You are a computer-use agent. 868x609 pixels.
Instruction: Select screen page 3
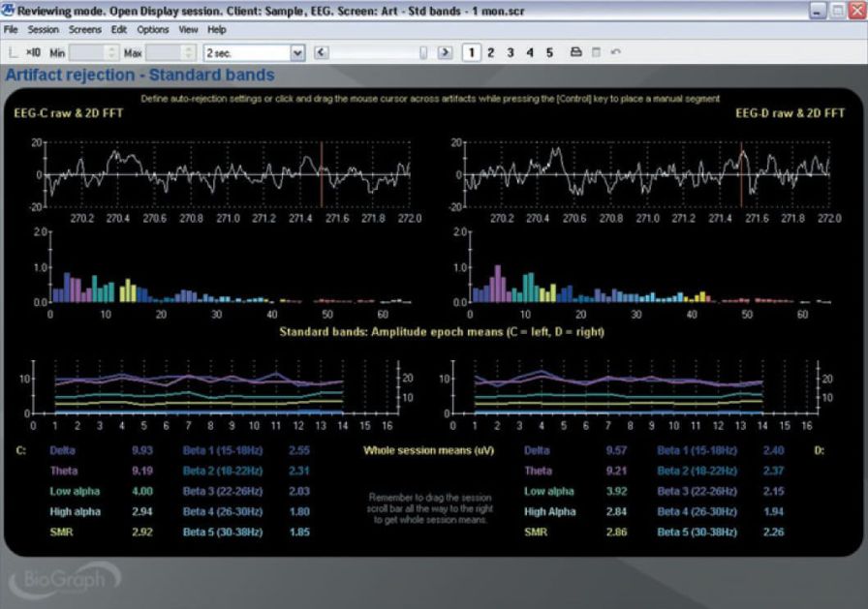coord(509,51)
